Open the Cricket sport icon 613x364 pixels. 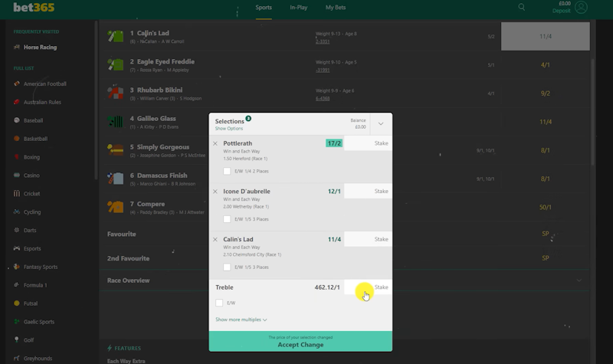[17, 194]
